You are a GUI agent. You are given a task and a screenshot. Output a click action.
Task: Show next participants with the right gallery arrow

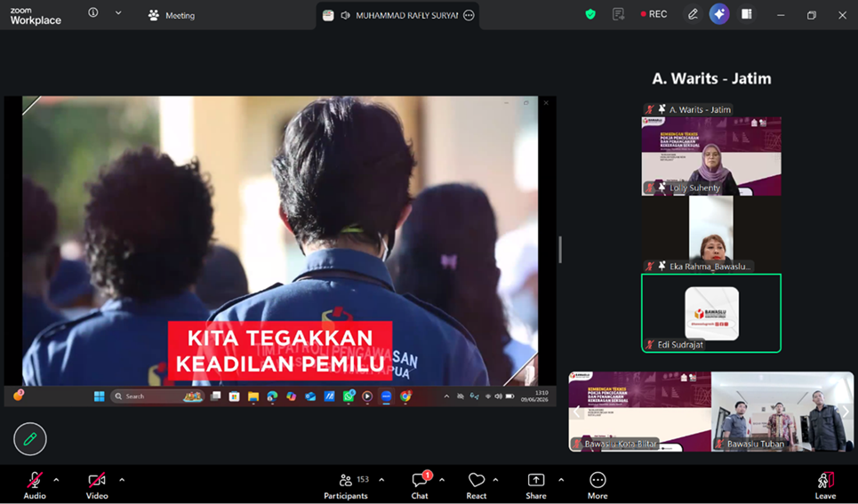[x=846, y=412]
